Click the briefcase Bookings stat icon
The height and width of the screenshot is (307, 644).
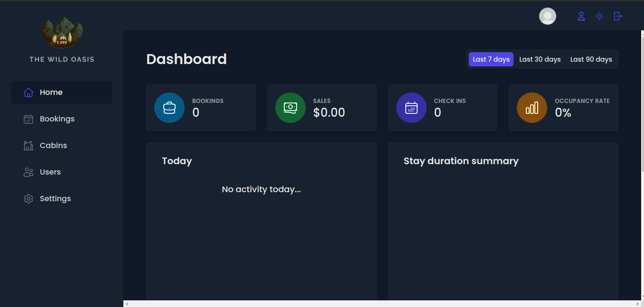coord(169,108)
